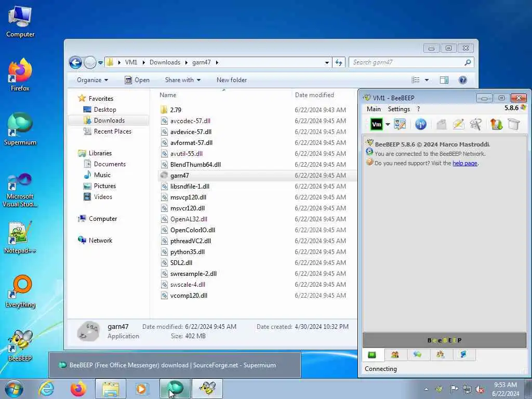
Task: Click Open in the Explorer toolbar
Action: point(137,80)
